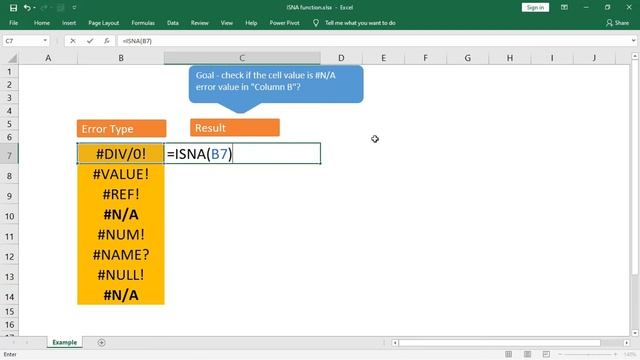The height and width of the screenshot is (360, 640).
Task: Confirm formula with the checkmark Enter icon
Action: [90, 41]
